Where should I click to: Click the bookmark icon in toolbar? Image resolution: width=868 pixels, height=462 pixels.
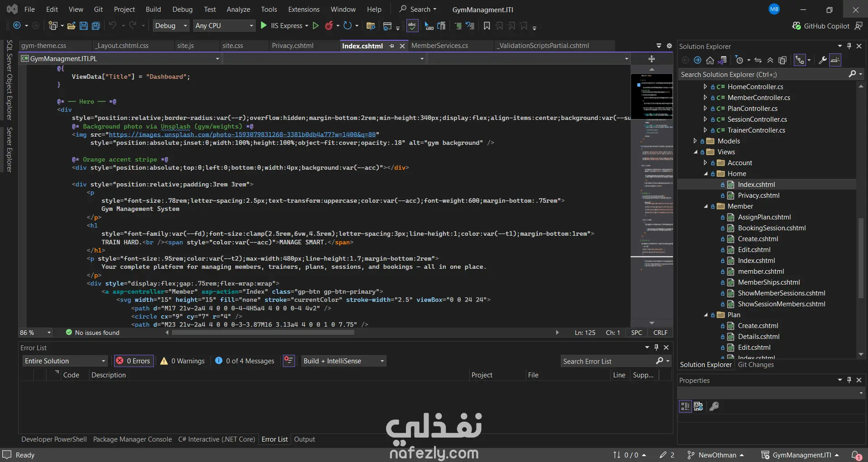click(x=487, y=26)
